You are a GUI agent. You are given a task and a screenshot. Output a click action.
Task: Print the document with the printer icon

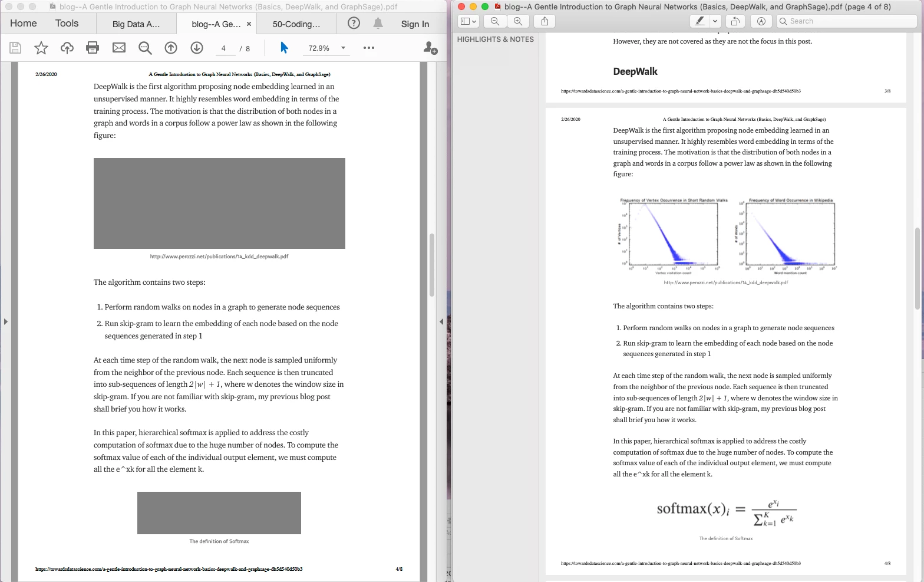(x=93, y=48)
